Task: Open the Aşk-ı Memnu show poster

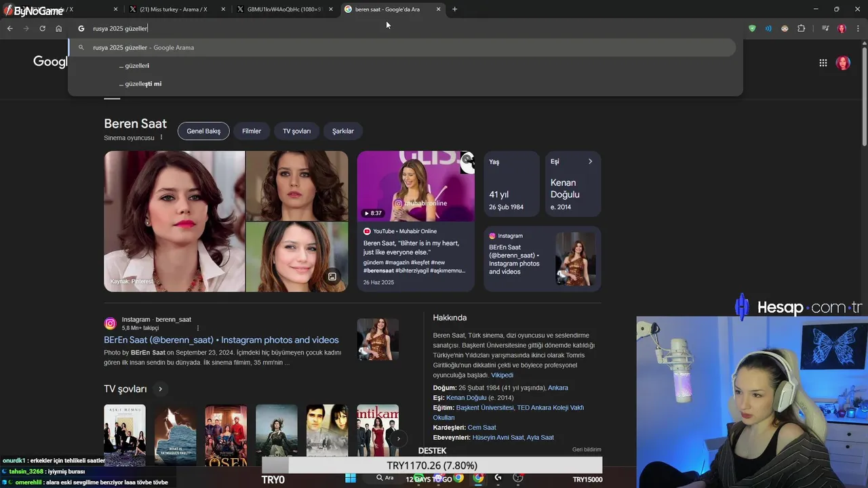Action: (x=125, y=434)
